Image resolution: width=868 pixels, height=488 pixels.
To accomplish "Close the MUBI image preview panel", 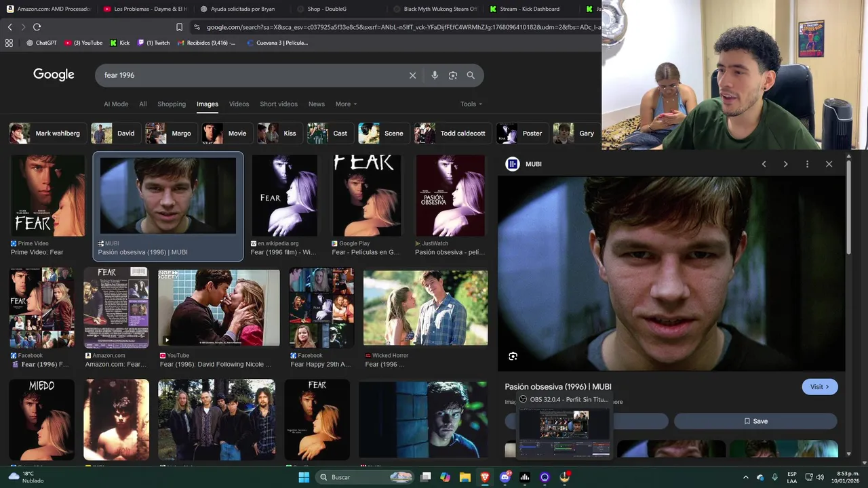I will [829, 164].
